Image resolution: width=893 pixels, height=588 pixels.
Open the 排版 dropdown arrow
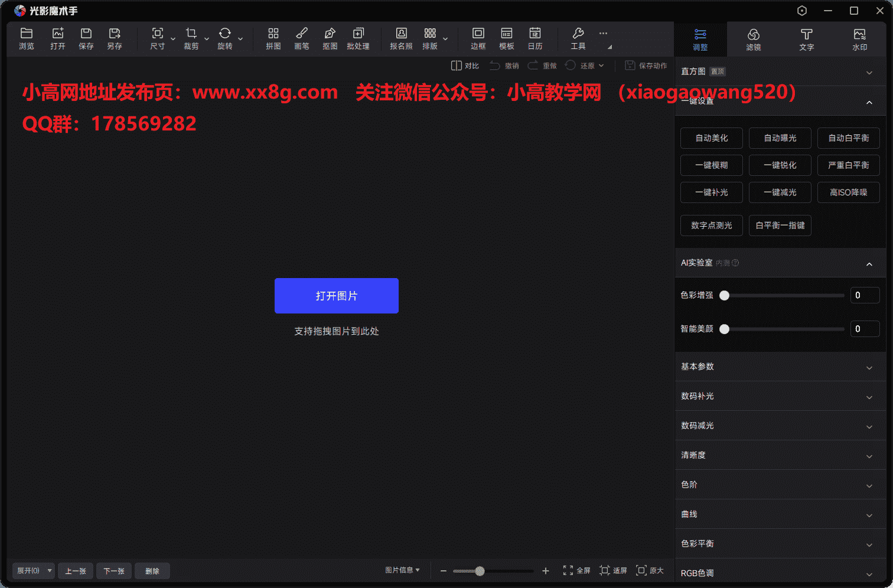click(445, 39)
